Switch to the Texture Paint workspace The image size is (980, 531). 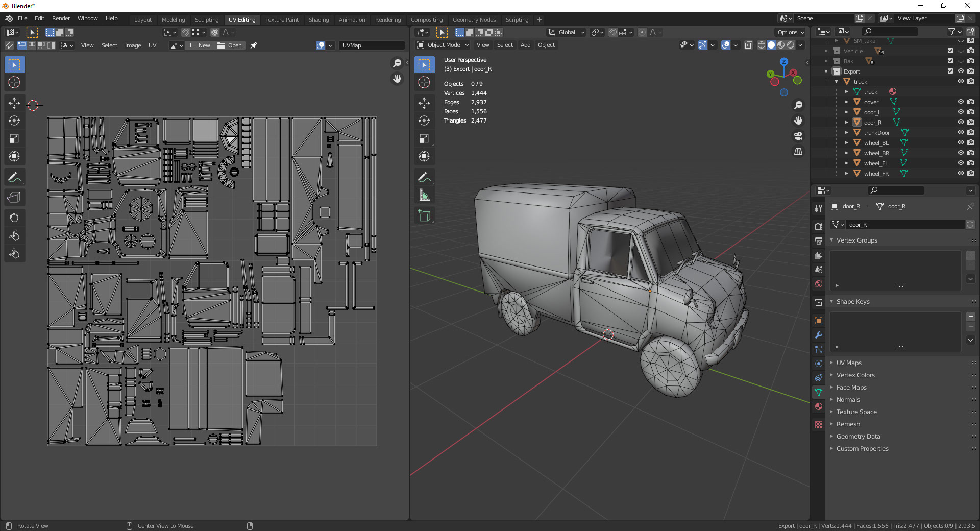tap(282, 20)
